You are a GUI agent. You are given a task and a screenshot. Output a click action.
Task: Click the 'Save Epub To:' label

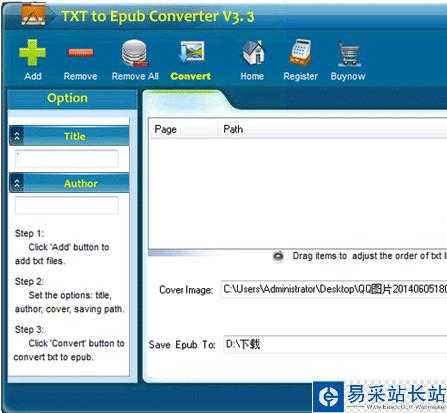[182, 344]
